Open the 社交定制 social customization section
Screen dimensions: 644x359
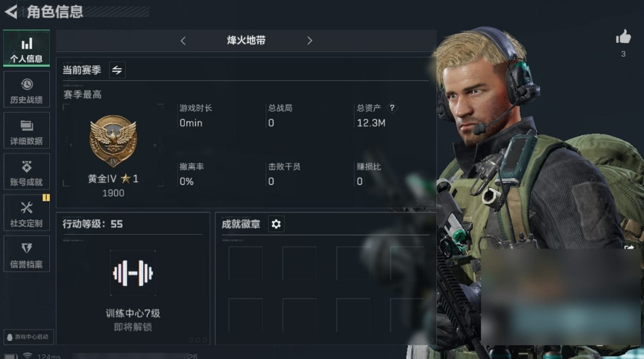coord(27,213)
